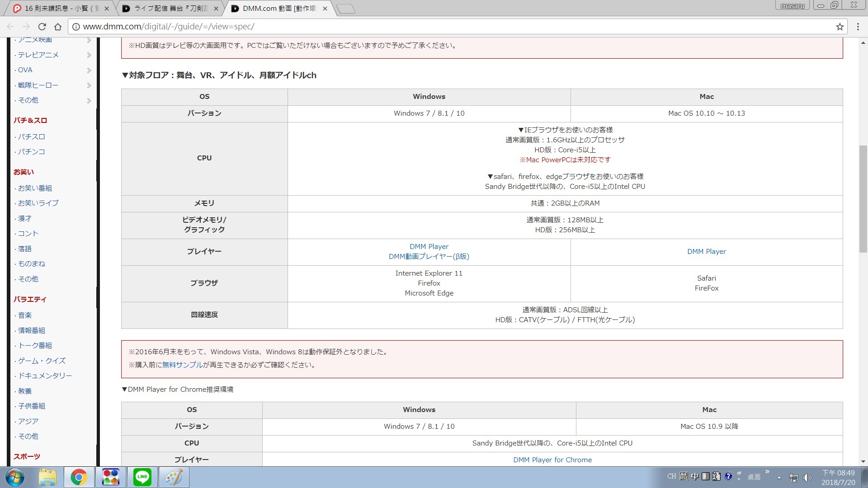Click the network tray icon
This screenshot has width=868, height=488.
point(794,477)
